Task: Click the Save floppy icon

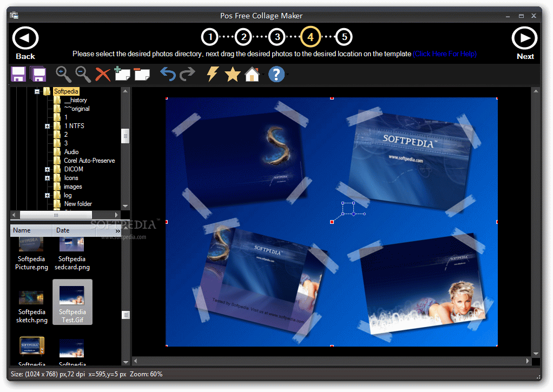Action: click(18, 74)
